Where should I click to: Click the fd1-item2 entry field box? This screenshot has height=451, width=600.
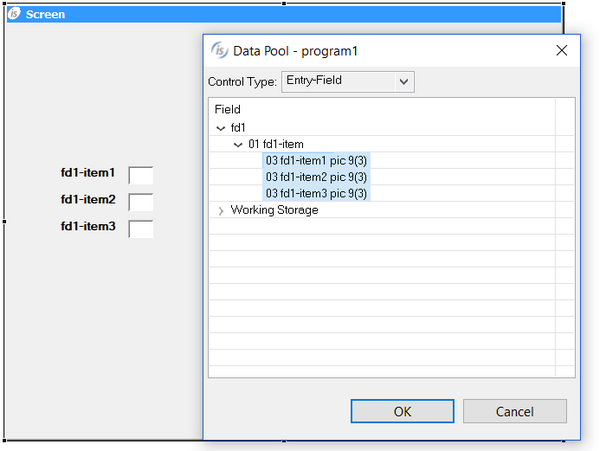click(x=141, y=202)
